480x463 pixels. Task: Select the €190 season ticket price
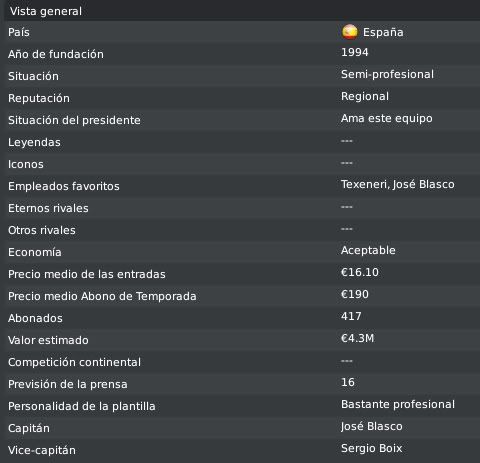tap(355, 294)
